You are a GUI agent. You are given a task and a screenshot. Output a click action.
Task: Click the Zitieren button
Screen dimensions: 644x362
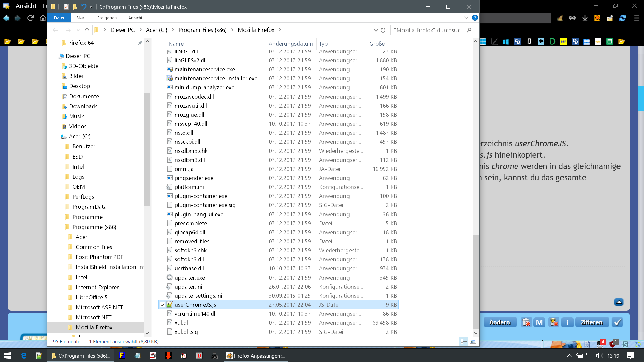point(592,322)
